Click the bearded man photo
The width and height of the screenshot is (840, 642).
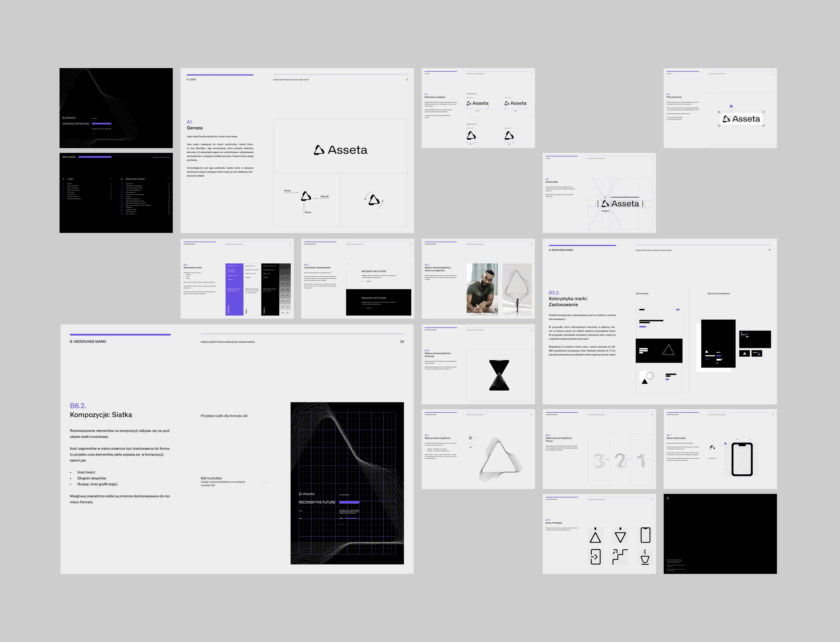482,289
